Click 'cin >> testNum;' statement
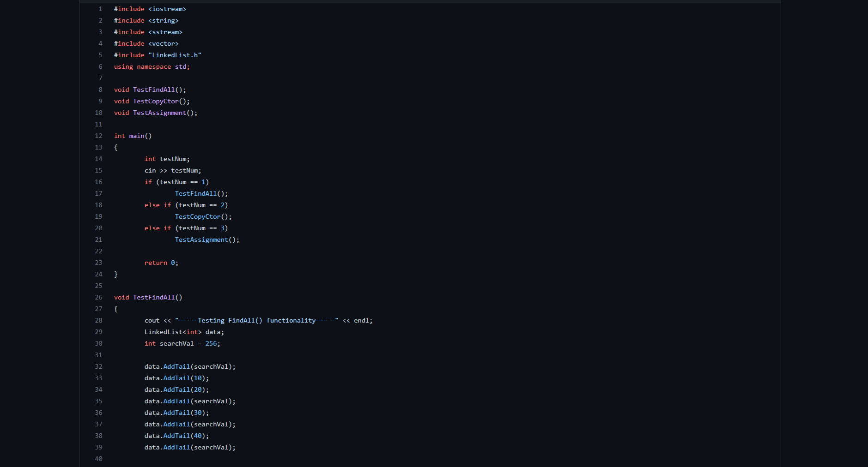Screen dimensions: 868x467 pyautogui.click(x=173, y=170)
